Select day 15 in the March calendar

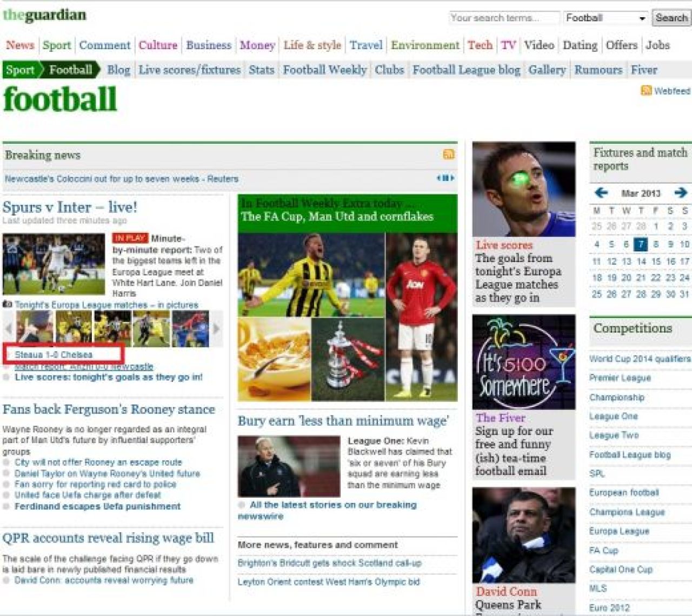(656, 261)
